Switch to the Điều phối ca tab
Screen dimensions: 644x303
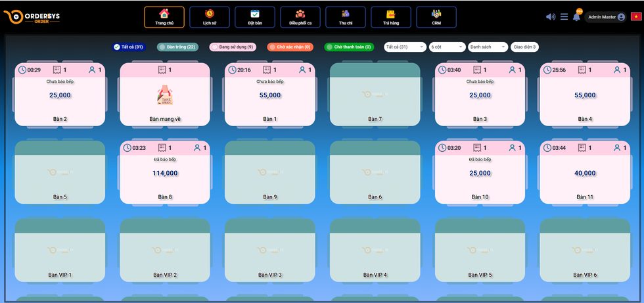(300, 17)
